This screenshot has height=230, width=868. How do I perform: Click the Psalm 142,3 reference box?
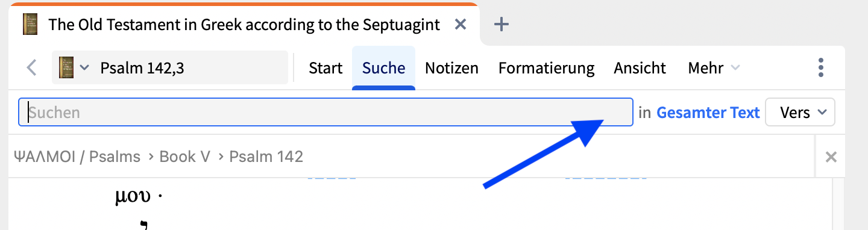(170, 67)
